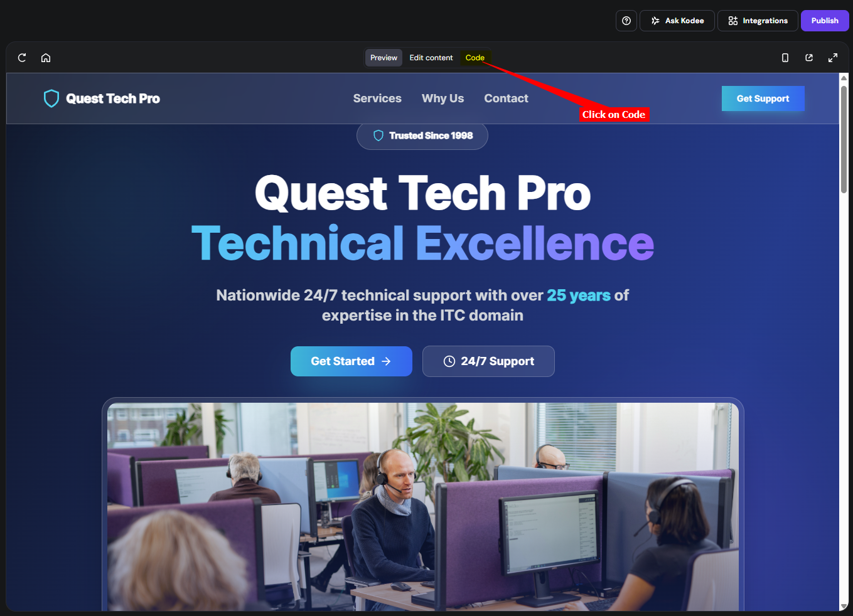Switch to the Edit content tab
This screenshot has width=853, height=616.
coord(431,58)
